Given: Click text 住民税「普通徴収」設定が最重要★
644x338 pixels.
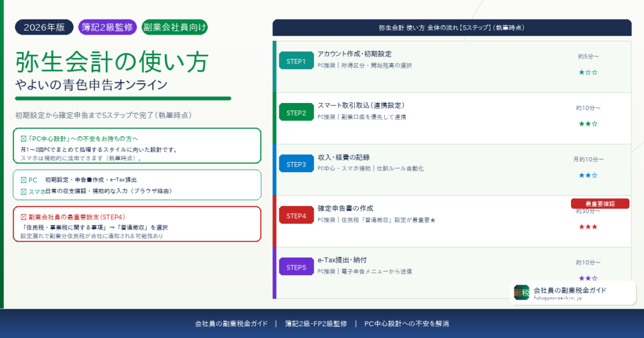Looking at the screenshot, I should click(388, 221).
